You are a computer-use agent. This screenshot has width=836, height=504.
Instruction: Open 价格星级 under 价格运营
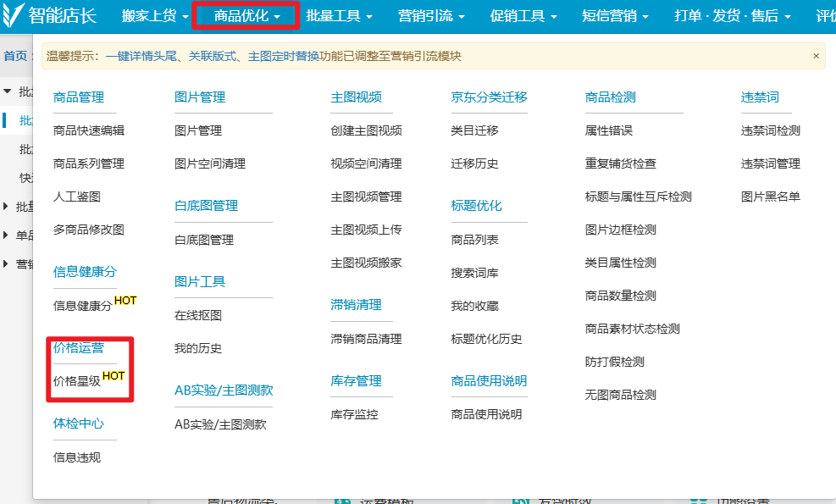coord(77,381)
